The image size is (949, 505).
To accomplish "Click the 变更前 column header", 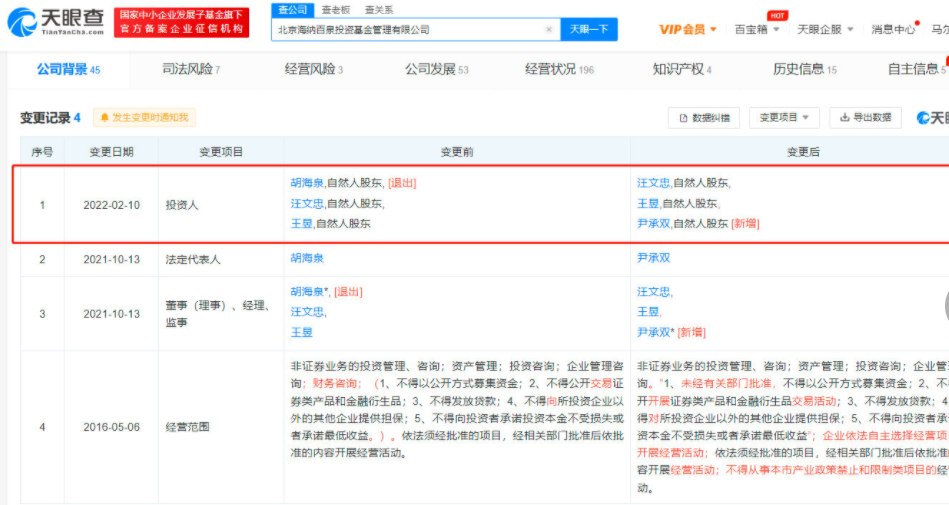I will click(x=457, y=152).
